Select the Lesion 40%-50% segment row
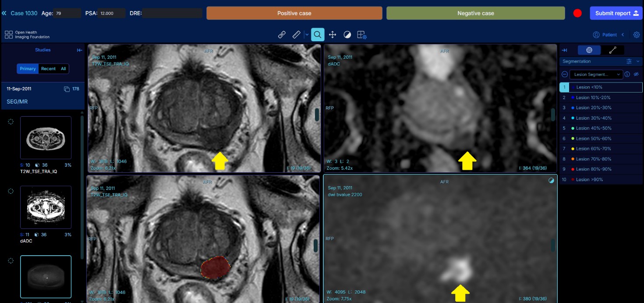The height and width of the screenshot is (303, 644). (601, 128)
